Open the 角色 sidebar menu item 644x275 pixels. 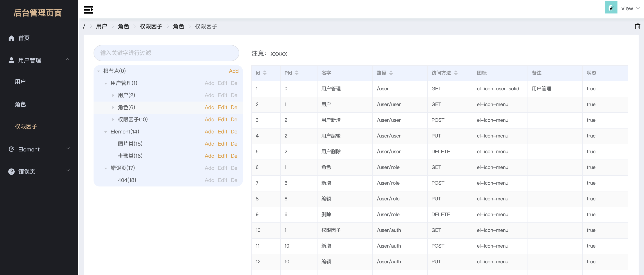coord(20,104)
